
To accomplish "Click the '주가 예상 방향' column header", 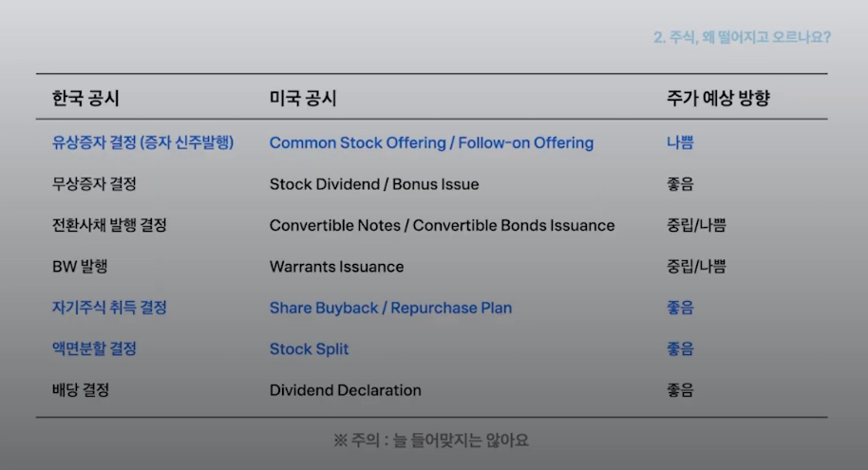I will 717,99.
